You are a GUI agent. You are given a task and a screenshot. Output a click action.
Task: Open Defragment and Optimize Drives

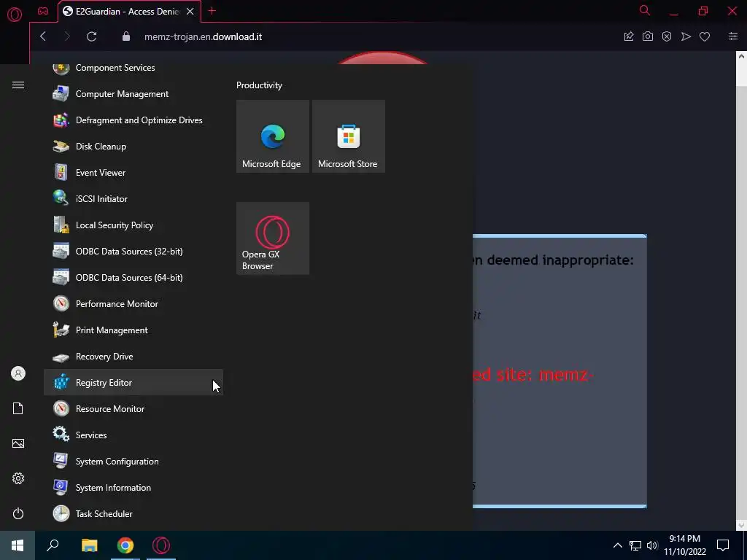133,120
